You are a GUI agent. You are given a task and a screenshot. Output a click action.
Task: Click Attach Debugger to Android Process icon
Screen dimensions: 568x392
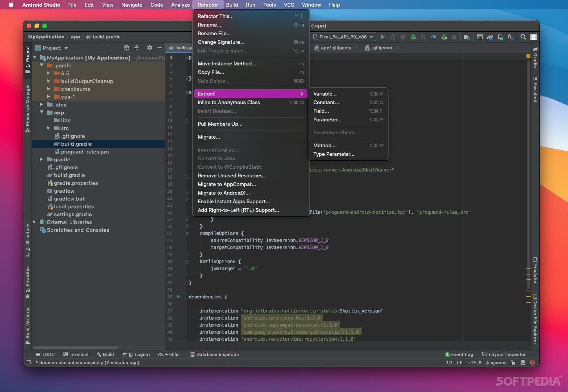444,37
